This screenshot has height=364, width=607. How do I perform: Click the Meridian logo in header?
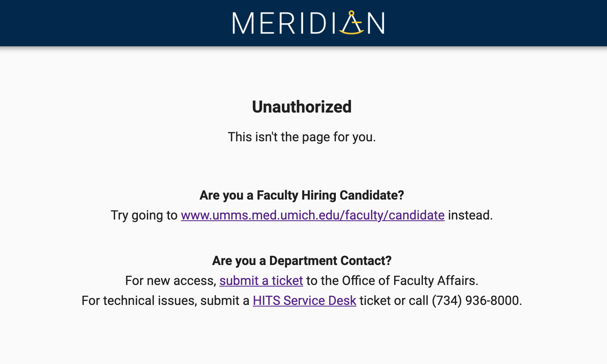308,23
